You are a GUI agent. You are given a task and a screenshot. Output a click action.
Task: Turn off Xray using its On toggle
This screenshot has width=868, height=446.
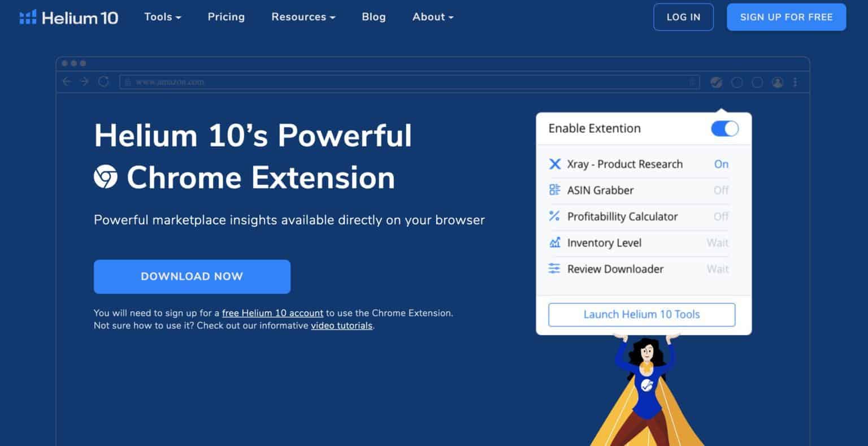click(x=721, y=164)
